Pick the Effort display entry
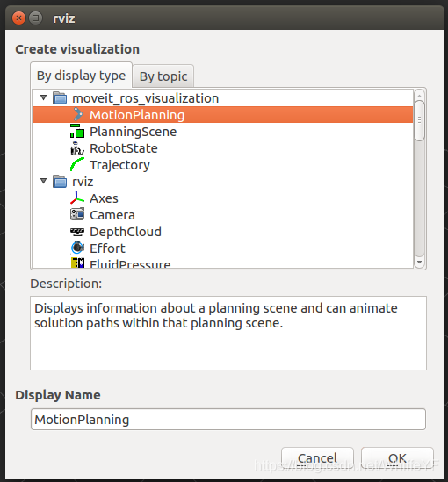Viewport: 448px width, 482px height. 108,248
